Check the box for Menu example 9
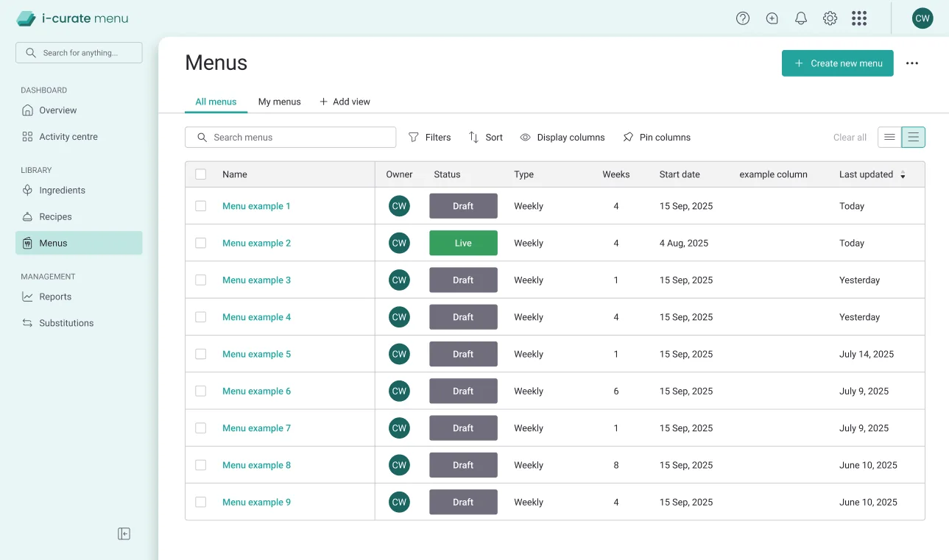 tap(200, 502)
